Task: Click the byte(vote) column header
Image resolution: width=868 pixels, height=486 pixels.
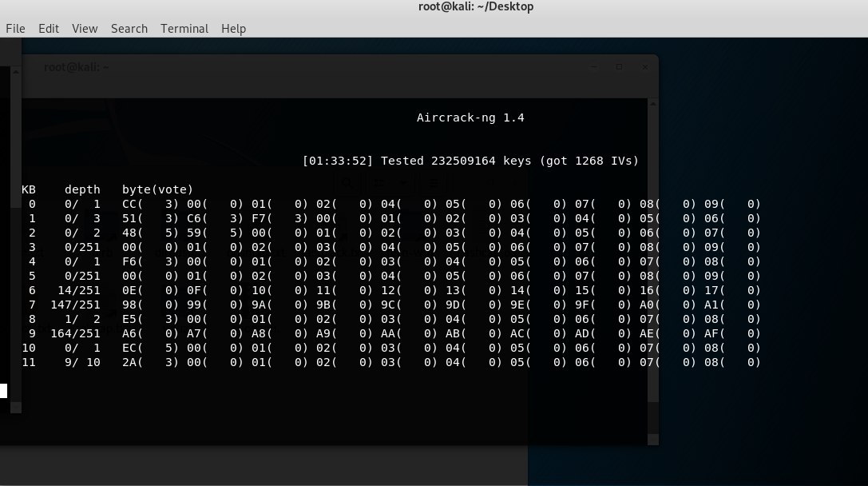Action: tap(158, 189)
